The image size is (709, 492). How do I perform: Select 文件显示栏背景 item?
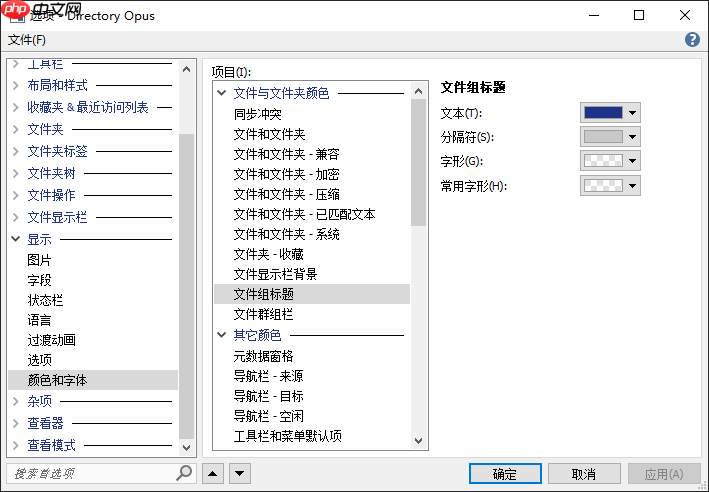coord(275,274)
